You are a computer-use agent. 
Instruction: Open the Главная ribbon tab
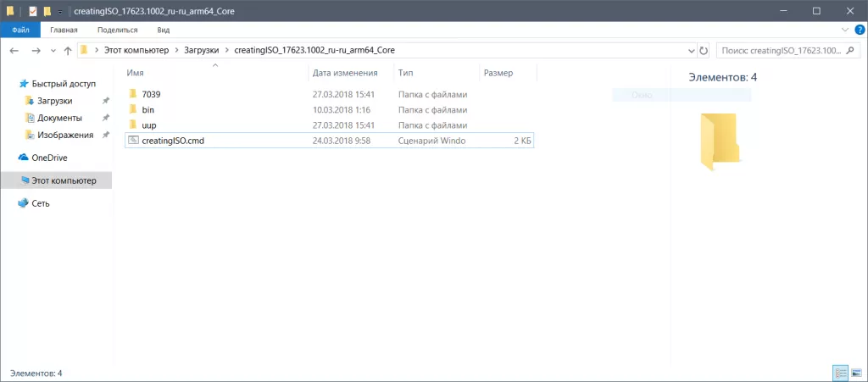[64, 30]
